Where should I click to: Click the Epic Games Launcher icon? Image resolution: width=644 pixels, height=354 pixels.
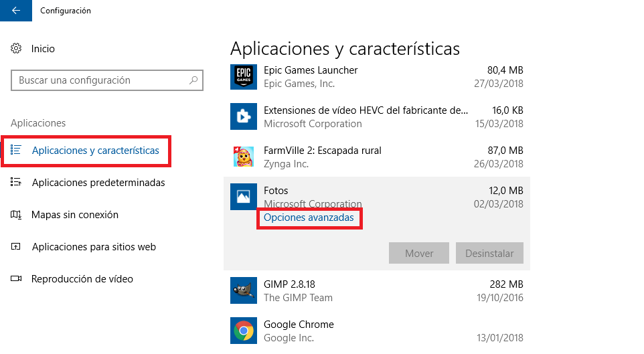coord(244,77)
